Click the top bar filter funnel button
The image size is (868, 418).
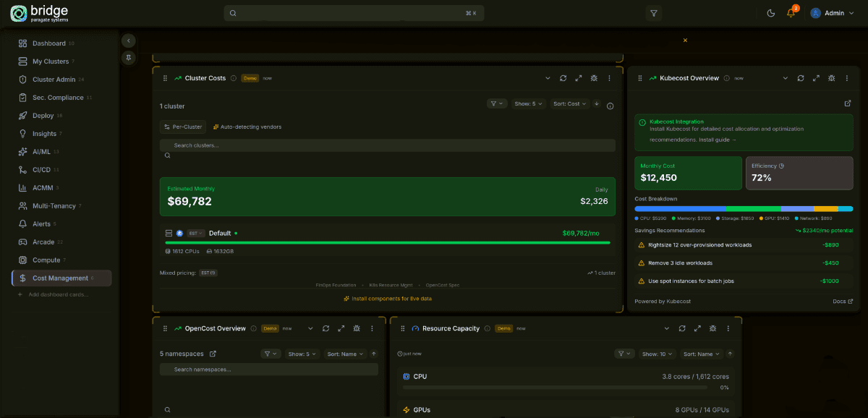click(654, 13)
